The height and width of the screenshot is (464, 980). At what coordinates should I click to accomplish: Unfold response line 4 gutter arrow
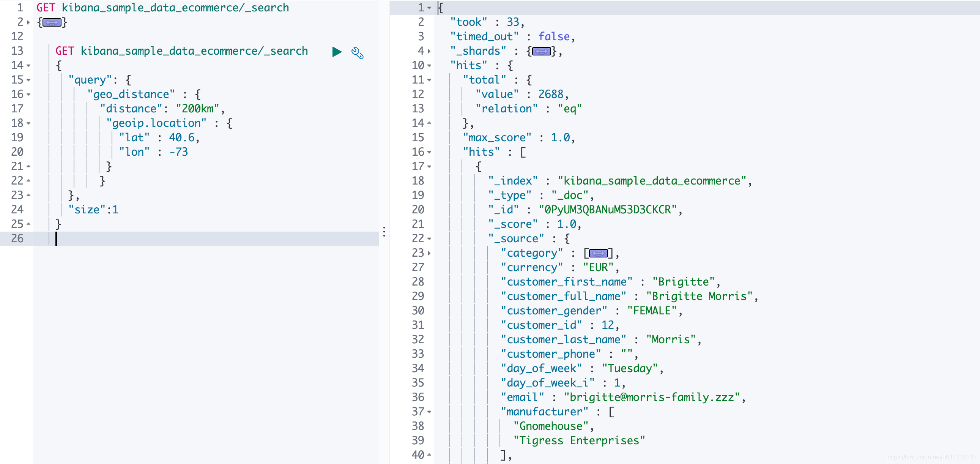(429, 51)
